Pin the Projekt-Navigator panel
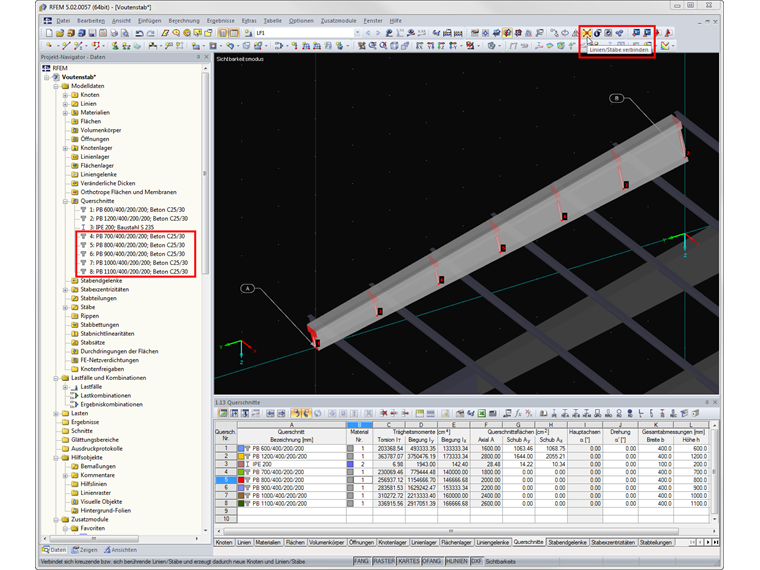 pyautogui.click(x=196, y=57)
